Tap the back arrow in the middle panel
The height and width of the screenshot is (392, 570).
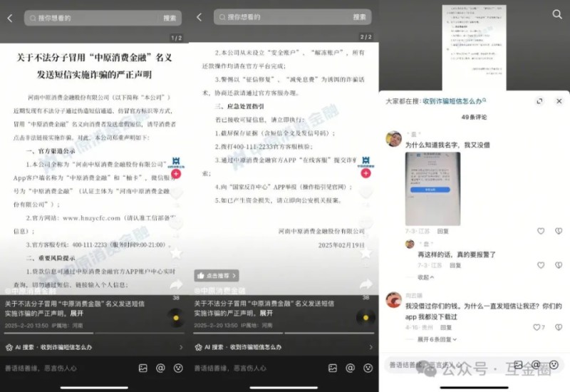(199, 18)
